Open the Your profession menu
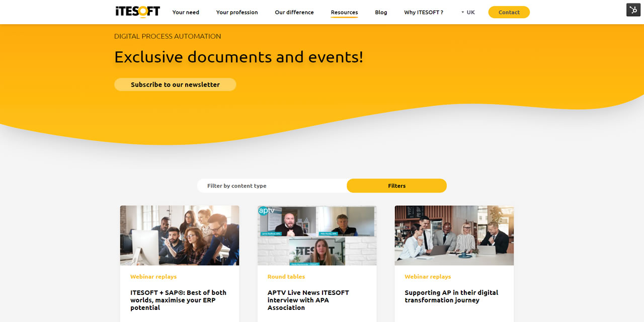The image size is (644, 322). click(237, 12)
